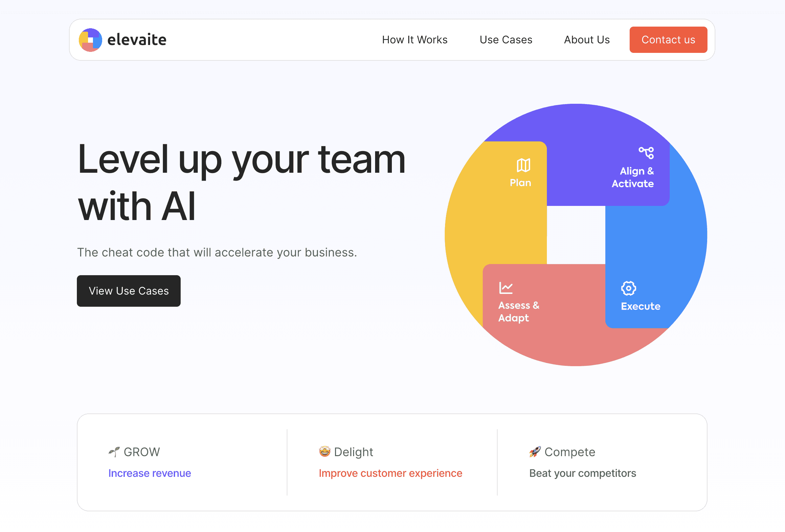
Task: Select the Execute gear icon
Action: 628,287
